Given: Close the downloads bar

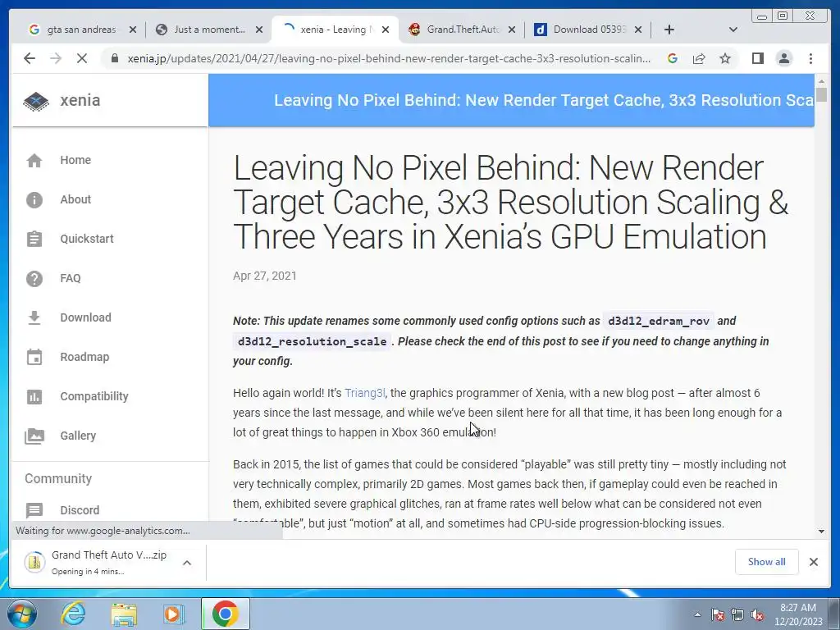Looking at the screenshot, I should click(814, 562).
